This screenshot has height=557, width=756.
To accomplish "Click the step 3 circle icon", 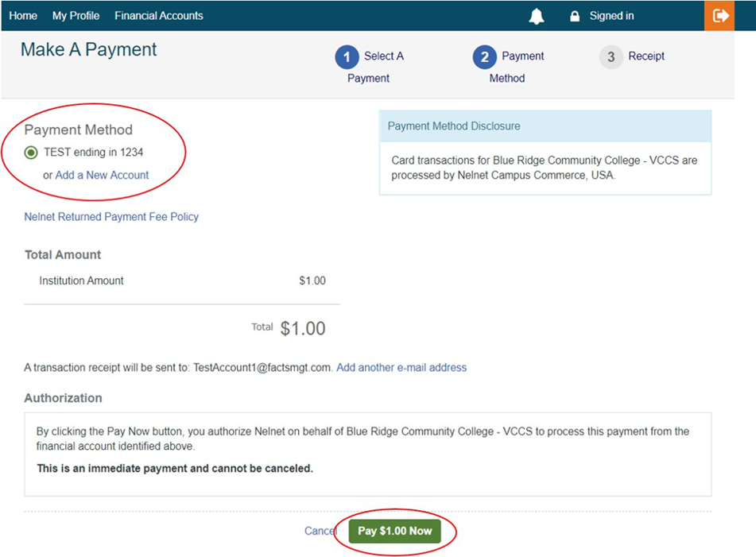I will coord(611,57).
